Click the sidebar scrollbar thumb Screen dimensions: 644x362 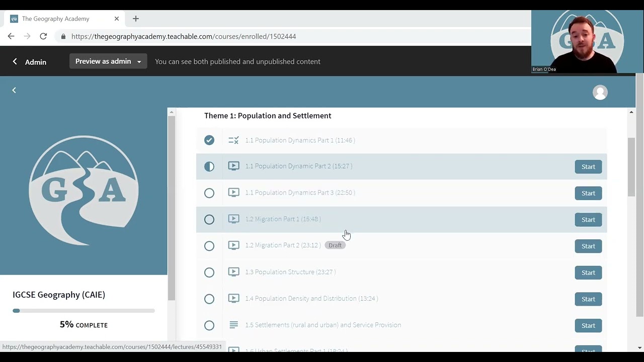[171, 207]
